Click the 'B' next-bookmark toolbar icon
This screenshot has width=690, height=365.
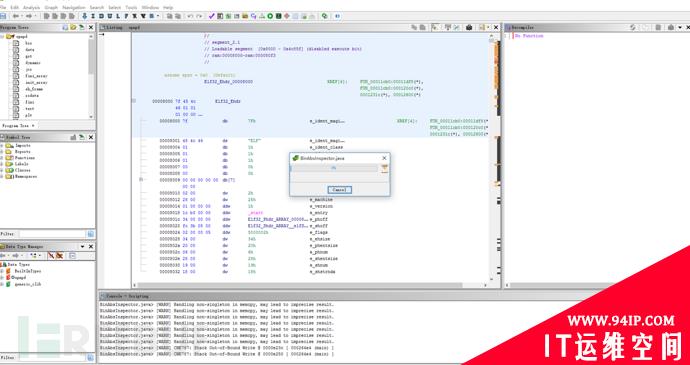151,16
